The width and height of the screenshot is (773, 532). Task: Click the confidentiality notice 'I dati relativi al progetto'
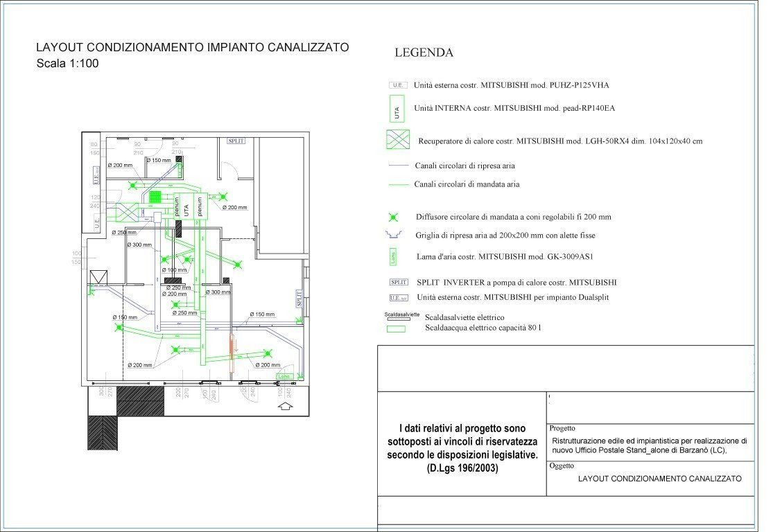coord(462,448)
